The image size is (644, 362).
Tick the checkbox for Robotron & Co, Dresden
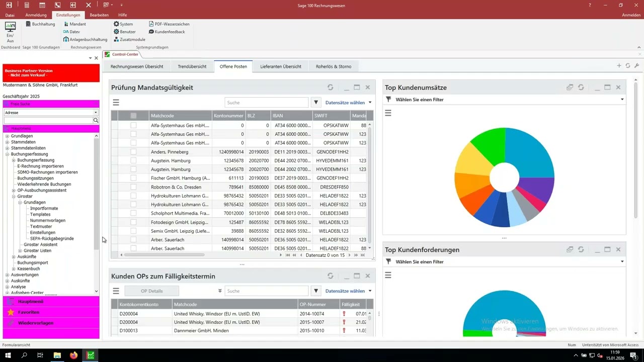(x=133, y=187)
